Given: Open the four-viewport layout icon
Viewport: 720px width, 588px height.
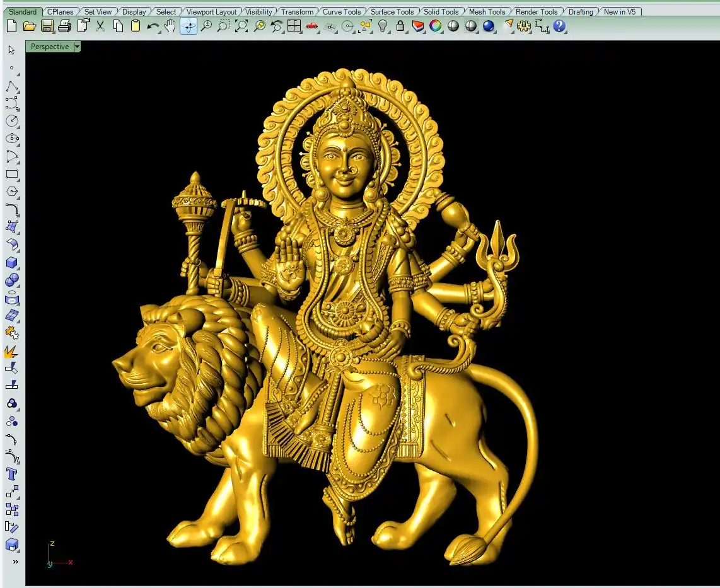Looking at the screenshot, I should (294, 26).
